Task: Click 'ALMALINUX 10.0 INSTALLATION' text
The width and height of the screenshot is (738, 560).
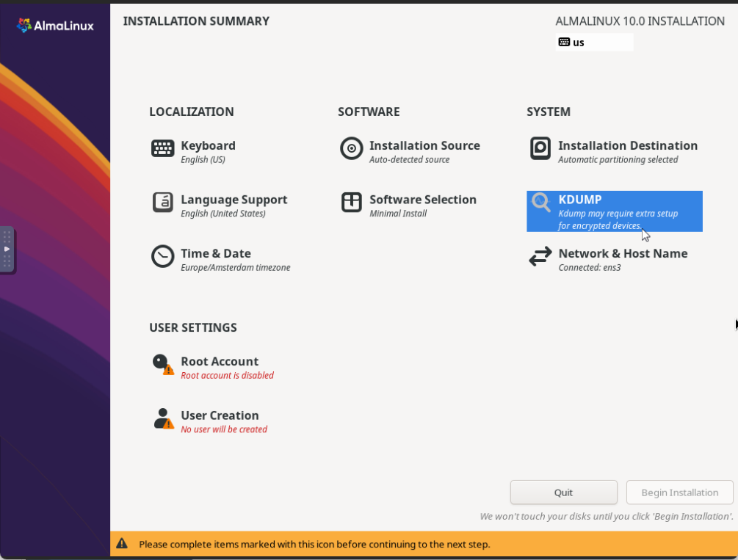Action: (640, 21)
